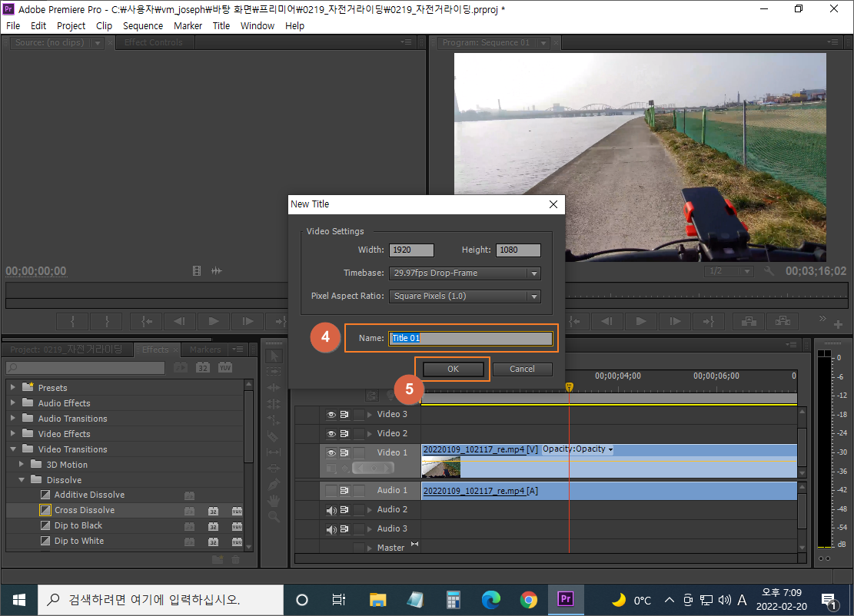This screenshot has height=616, width=854.
Task: Switch to Effect Controls tab
Action: click(x=153, y=42)
